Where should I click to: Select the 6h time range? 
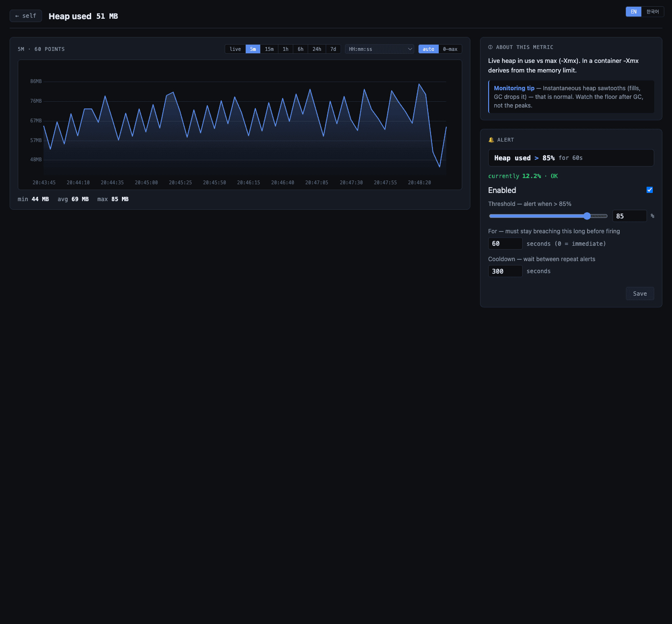click(x=300, y=49)
